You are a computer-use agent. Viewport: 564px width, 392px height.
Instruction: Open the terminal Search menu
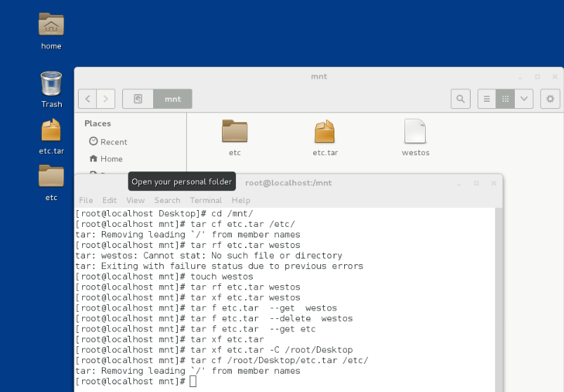167,200
